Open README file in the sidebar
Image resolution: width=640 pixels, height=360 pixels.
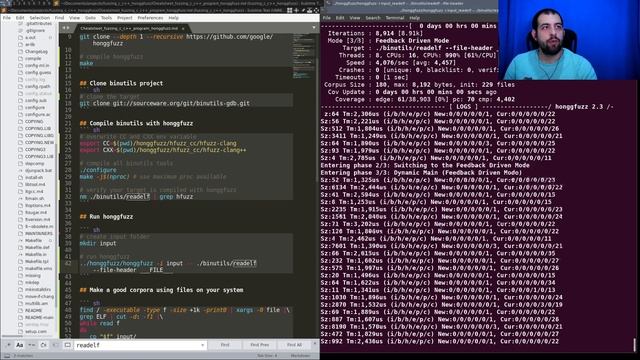(33, 310)
